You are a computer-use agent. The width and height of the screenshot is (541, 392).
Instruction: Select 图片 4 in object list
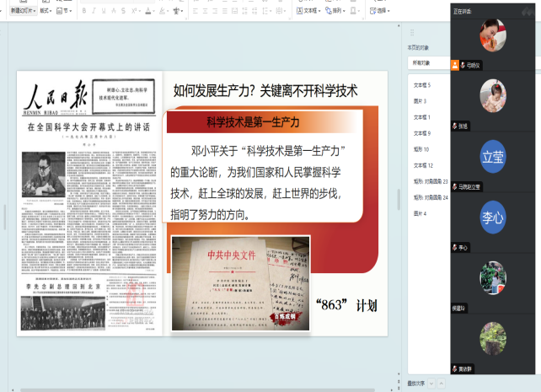pos(420,213)
